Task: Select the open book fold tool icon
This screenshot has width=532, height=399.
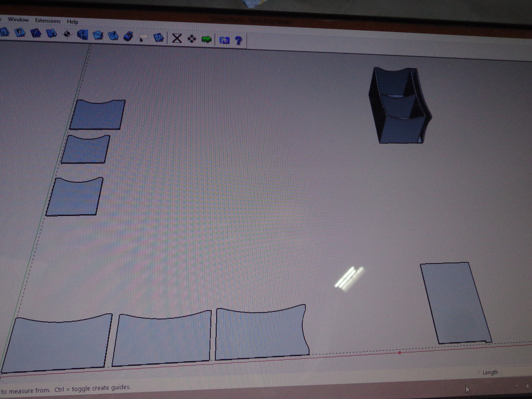Action: [x=51, y=33]
